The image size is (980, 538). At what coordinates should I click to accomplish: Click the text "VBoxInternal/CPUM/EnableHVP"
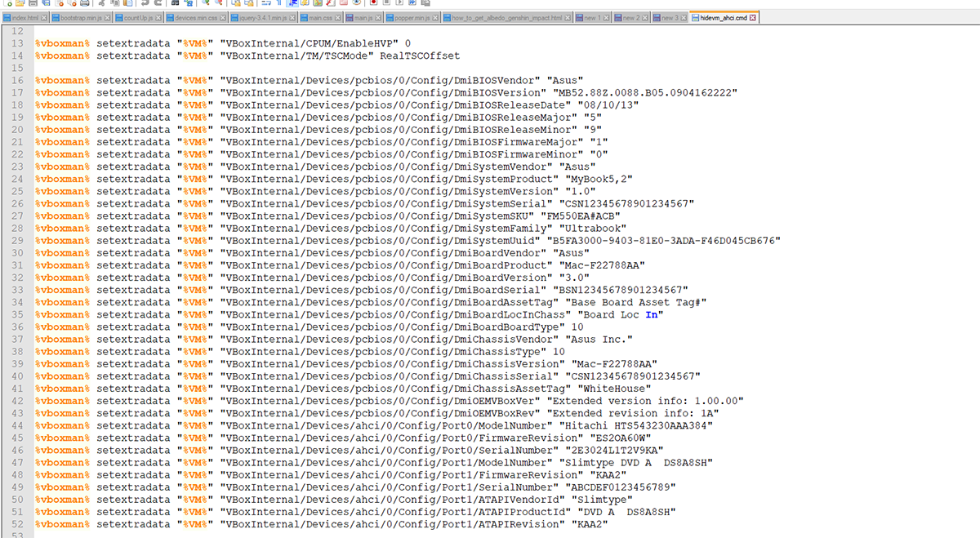[309, 43]
